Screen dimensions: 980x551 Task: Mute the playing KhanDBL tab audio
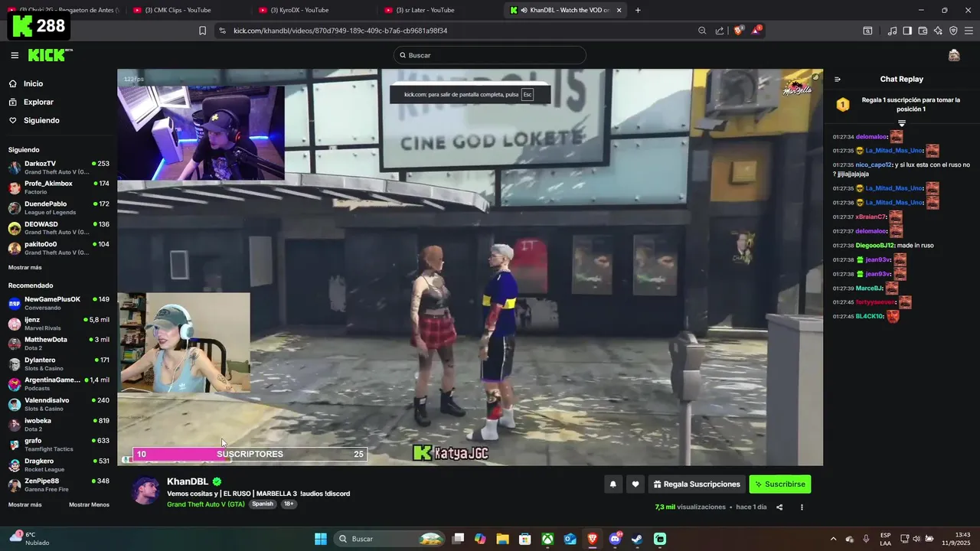(x=524, y=10)
